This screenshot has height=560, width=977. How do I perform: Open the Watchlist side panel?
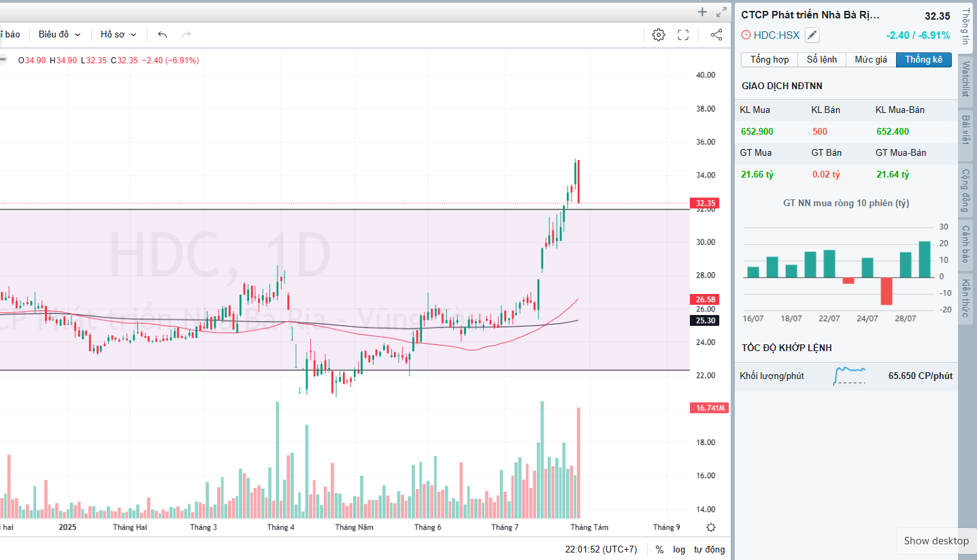pos(965,79)
